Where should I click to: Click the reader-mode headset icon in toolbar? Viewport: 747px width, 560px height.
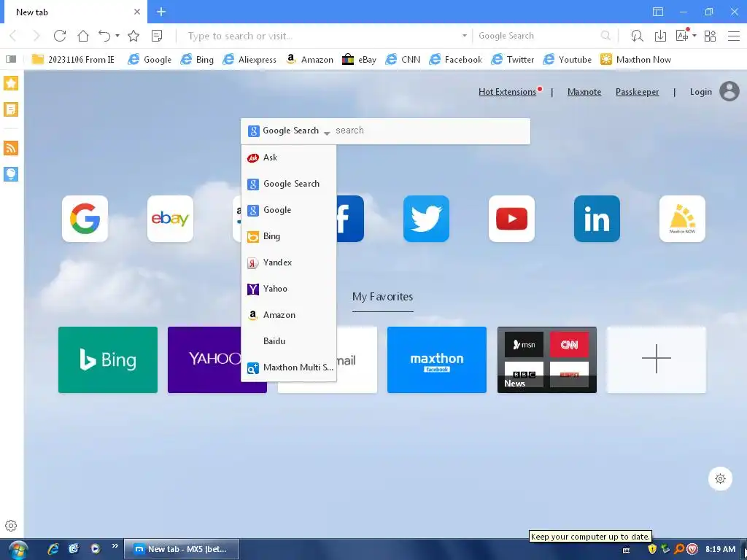point(637,36)
